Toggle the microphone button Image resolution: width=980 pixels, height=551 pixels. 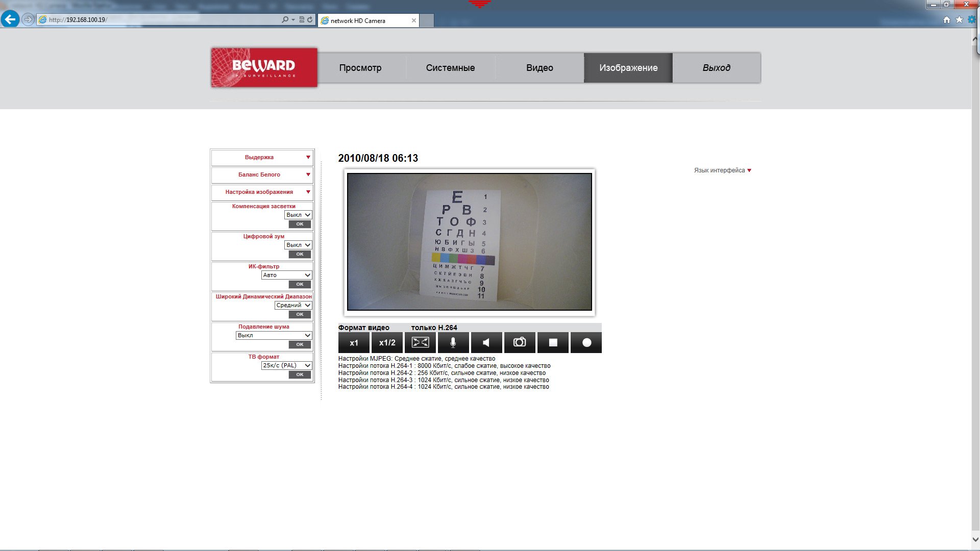(x=453, y=342)
